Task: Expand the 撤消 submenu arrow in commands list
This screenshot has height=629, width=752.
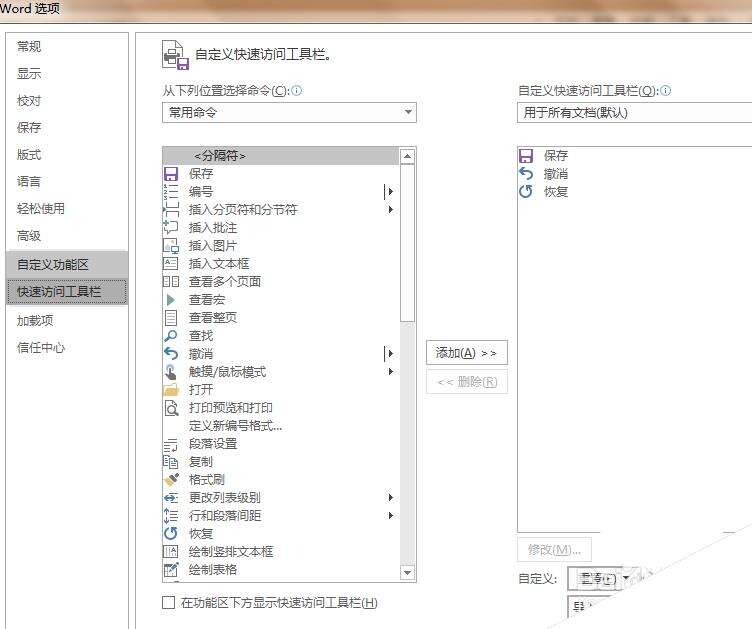Action: pos(391,354)
